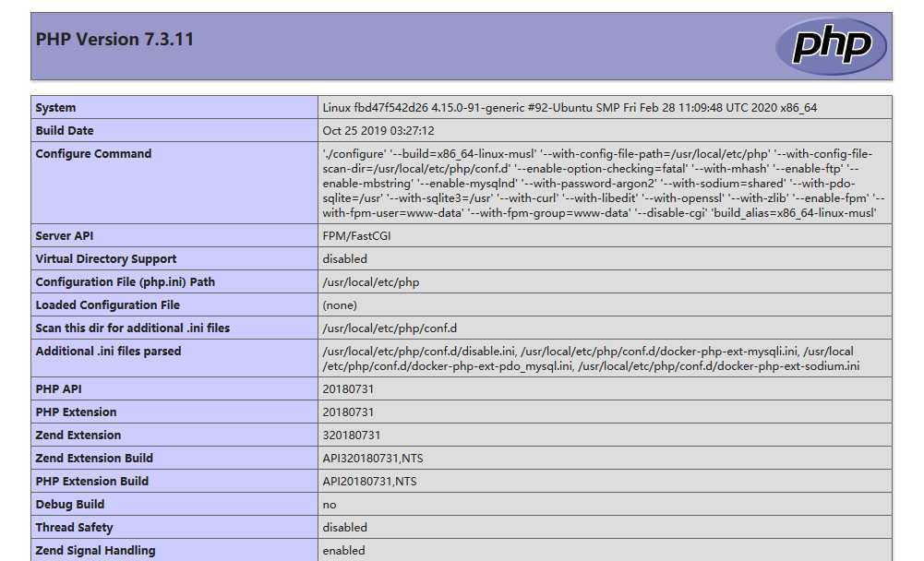Select the PHP Extension 20180731 value
The image size is (924, 561).
point(348,412)
